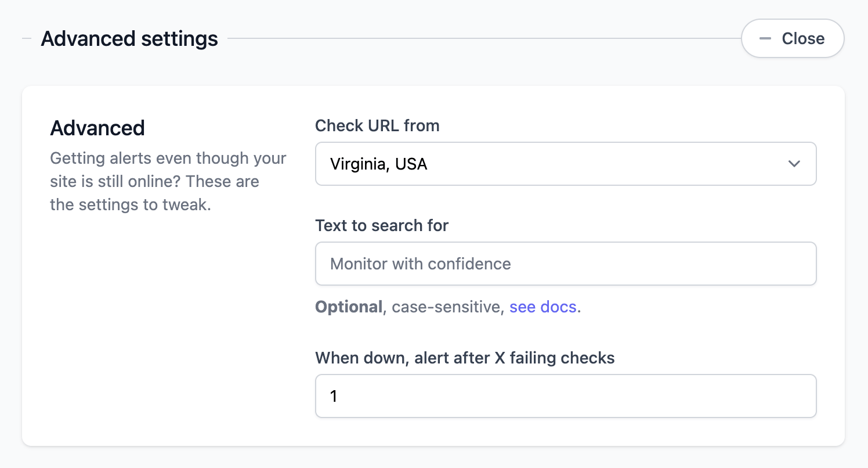Image resolution: width=868 pixels, height=468 pixels.
Task: Select the Virginia, USA value text
Action: [x=378, y=164]
